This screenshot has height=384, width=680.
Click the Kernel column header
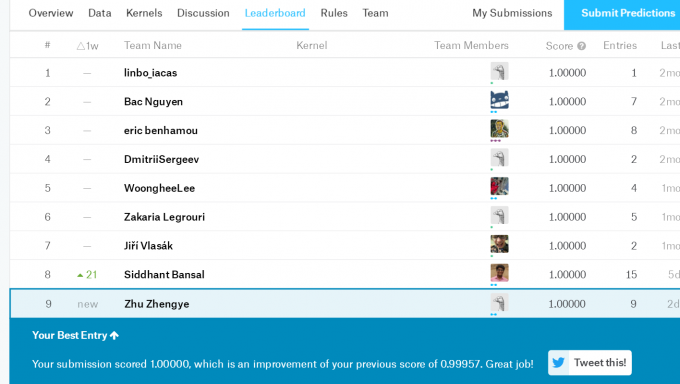[x=311, y=46]
